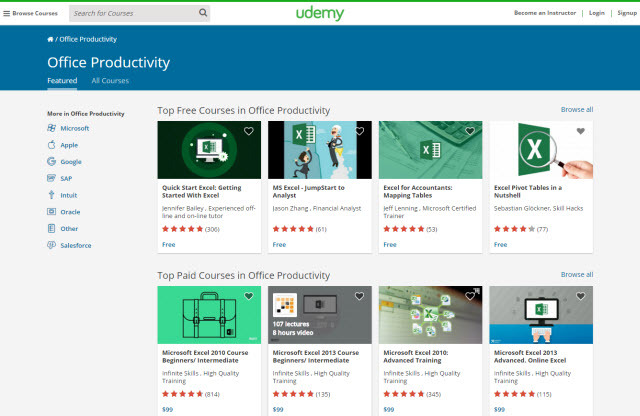Viewport: 640px width, 416px height.
Task: Click title 'MS Excel - JumpStart to Analyst'
Action: point(309,191)
